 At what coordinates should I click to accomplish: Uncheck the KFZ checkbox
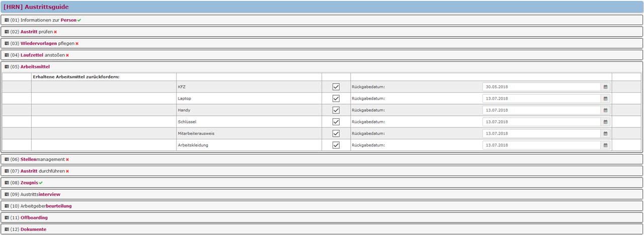click(x=336, y=87)
